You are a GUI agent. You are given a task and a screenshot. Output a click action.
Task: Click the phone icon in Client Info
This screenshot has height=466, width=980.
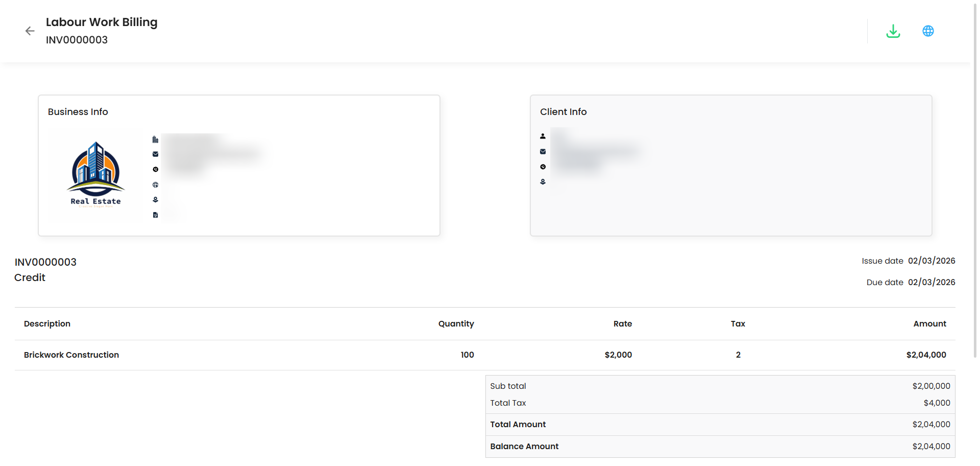pos(543,167)
